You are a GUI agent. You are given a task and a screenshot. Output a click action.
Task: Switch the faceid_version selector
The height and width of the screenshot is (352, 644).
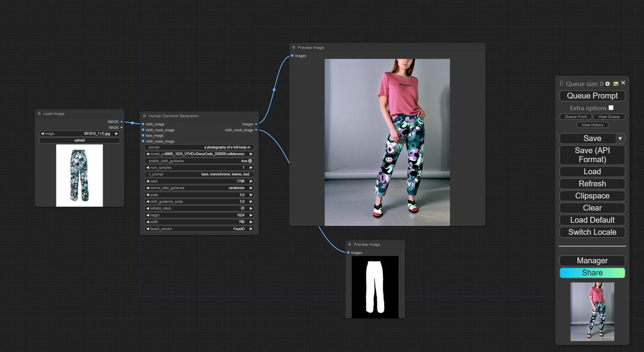(251, 229)
